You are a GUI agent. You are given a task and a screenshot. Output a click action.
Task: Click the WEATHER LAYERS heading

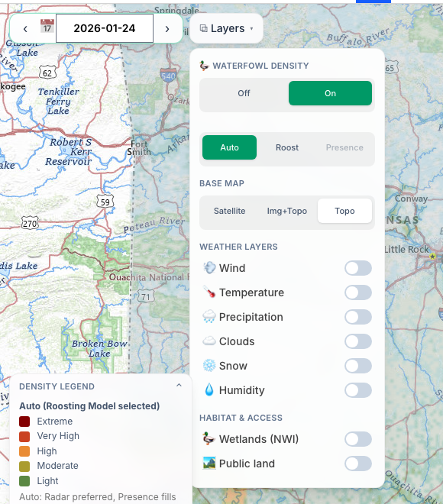[238, 247]
